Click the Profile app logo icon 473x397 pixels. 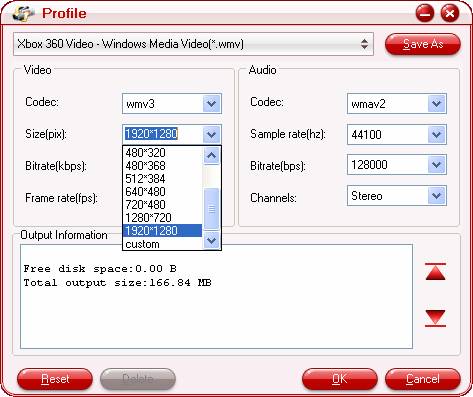23,13
